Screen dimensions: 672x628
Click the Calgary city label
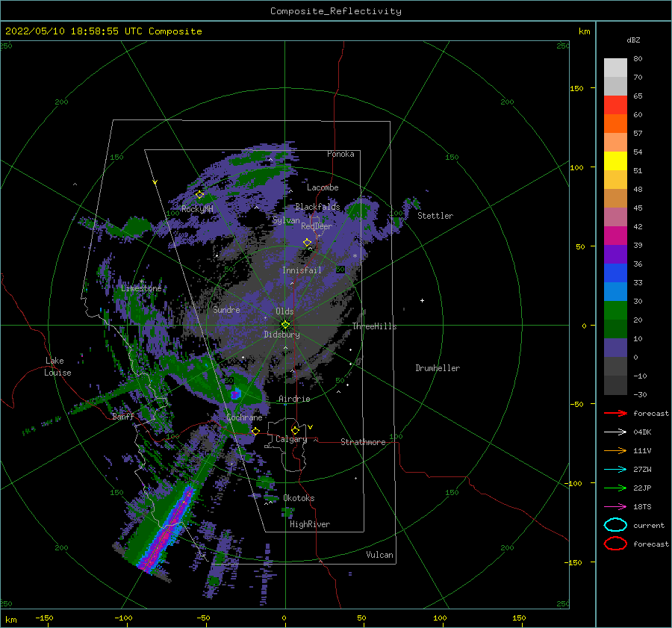click(291, 439)
